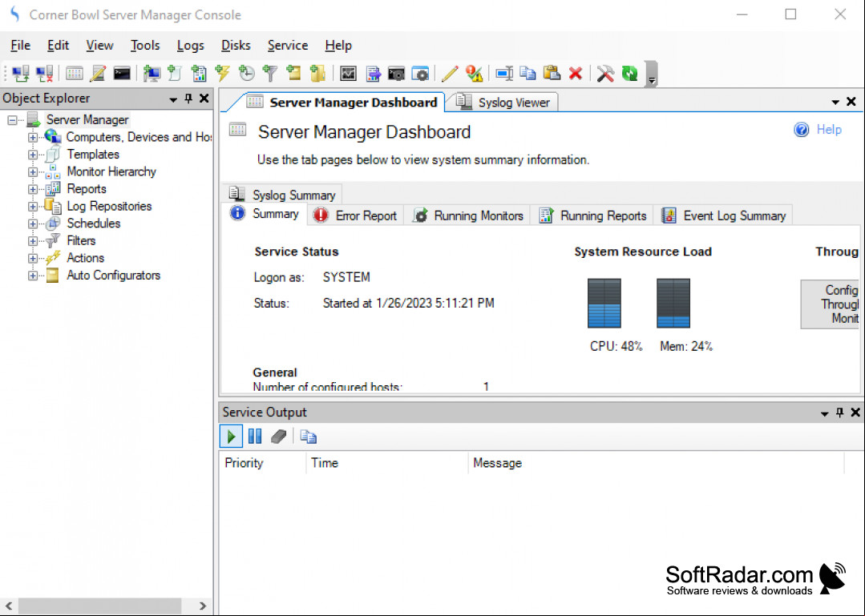Screen dimensions: 865x616
Task: Open the Tools menu
Action: coord(145,45)
